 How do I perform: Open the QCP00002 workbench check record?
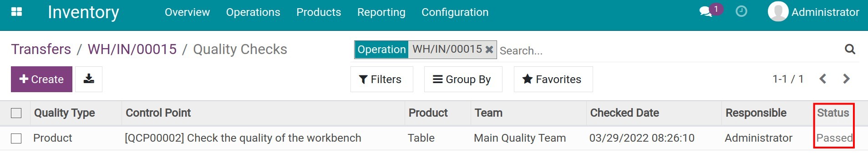(243, 138)
